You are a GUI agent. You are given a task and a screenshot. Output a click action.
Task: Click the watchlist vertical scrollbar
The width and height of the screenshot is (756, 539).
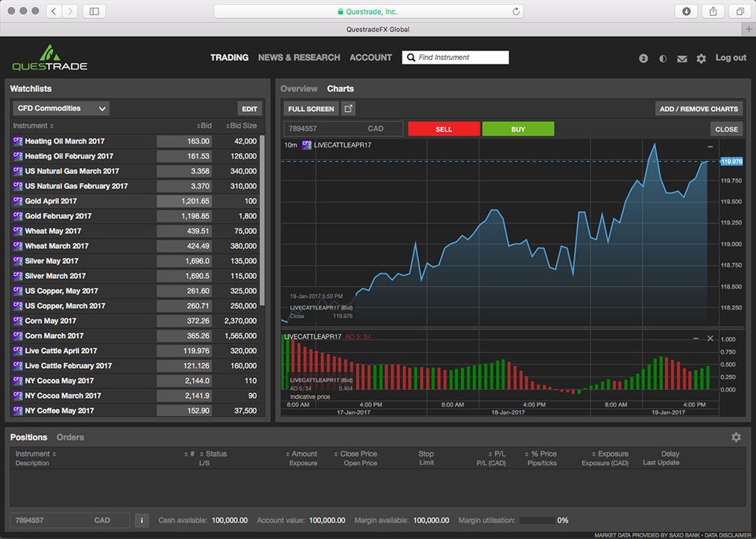tap(262, 220)
